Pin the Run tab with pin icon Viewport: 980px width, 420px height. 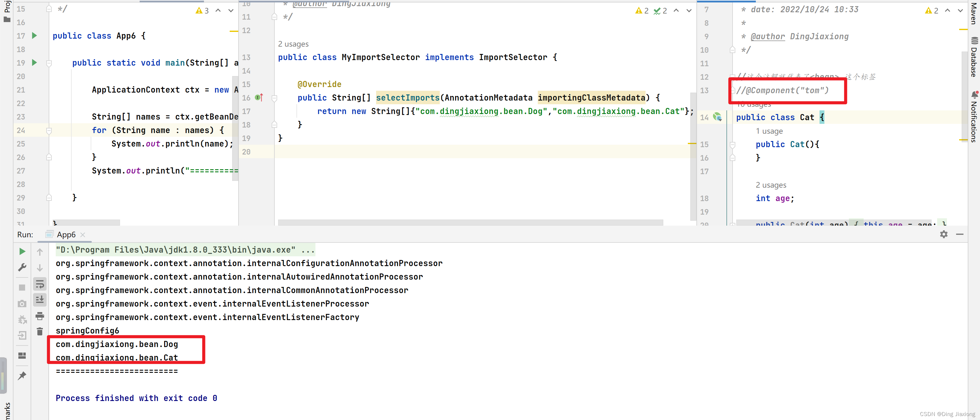(22, 376)
